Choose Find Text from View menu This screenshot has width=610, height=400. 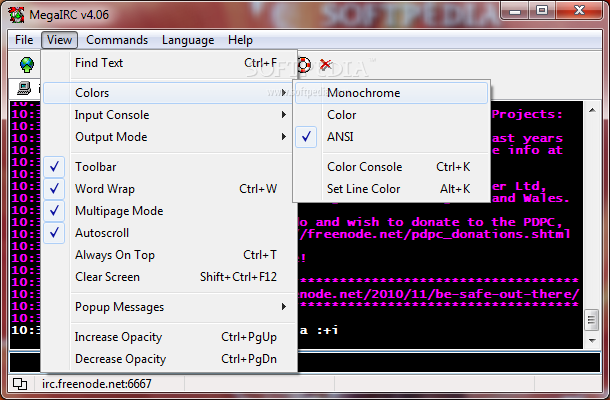pos(170,63)
